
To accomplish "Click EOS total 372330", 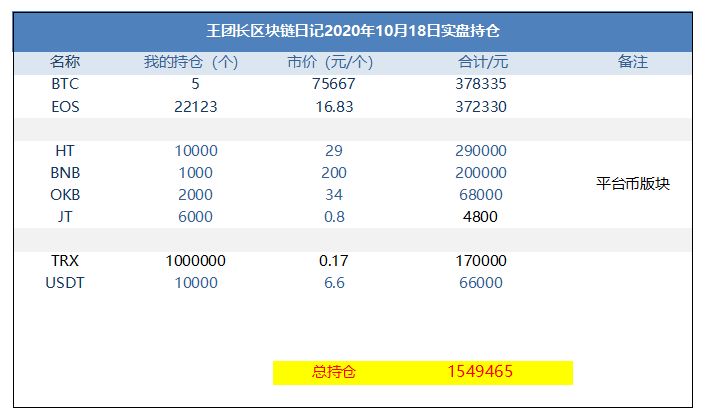I will click(x=481, y=107).
